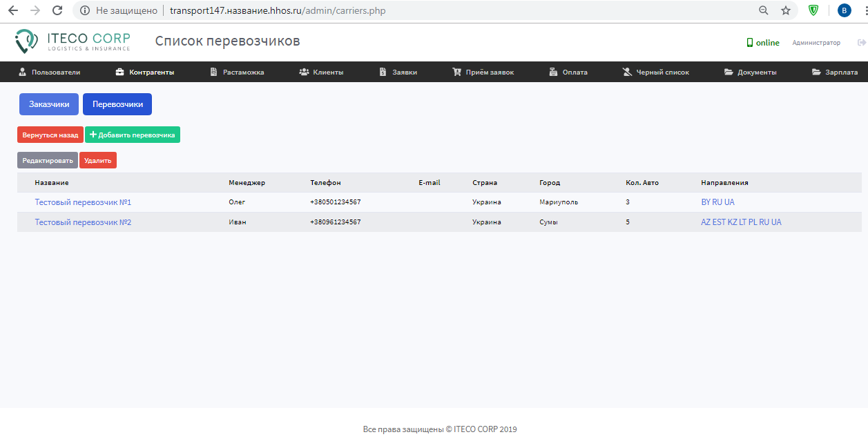Open the Контрагенты menu

click(x=145, y=72)
